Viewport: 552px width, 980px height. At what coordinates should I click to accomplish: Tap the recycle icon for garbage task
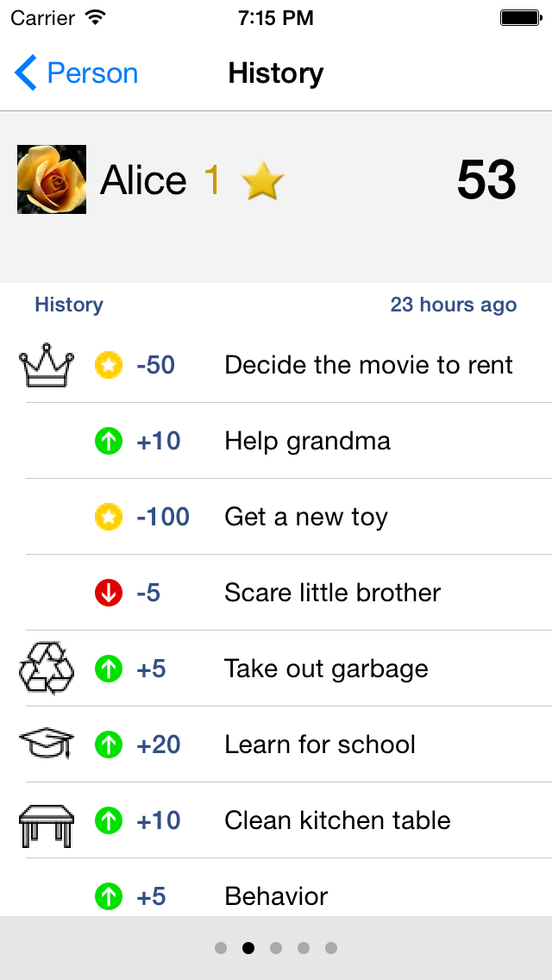pos(47,669)
